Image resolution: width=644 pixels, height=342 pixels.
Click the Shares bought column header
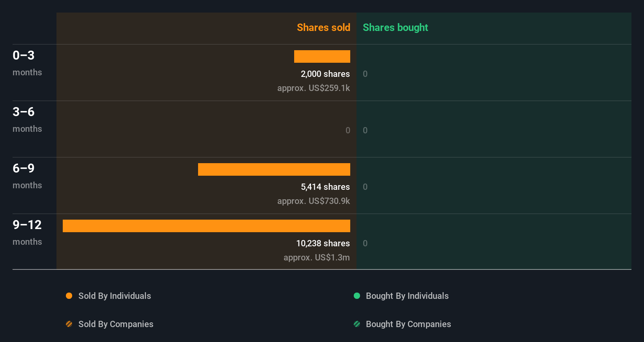(395, 27)
